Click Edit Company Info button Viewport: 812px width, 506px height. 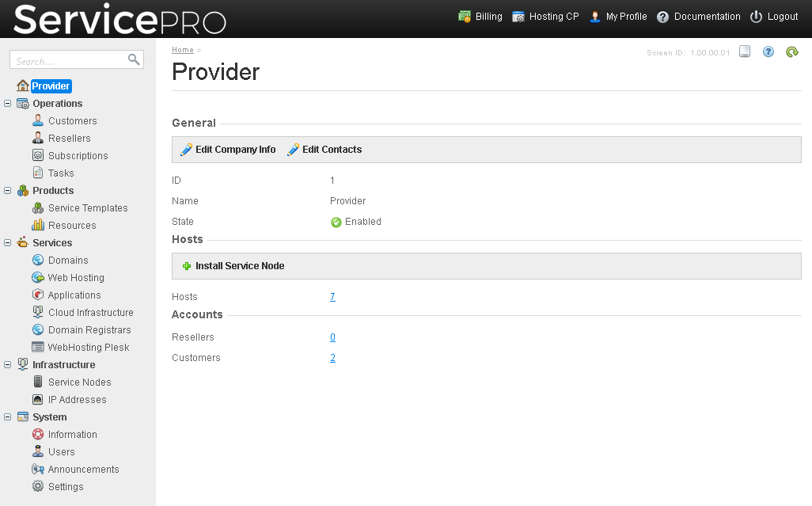pyautogui.click(x=228, y=150)
